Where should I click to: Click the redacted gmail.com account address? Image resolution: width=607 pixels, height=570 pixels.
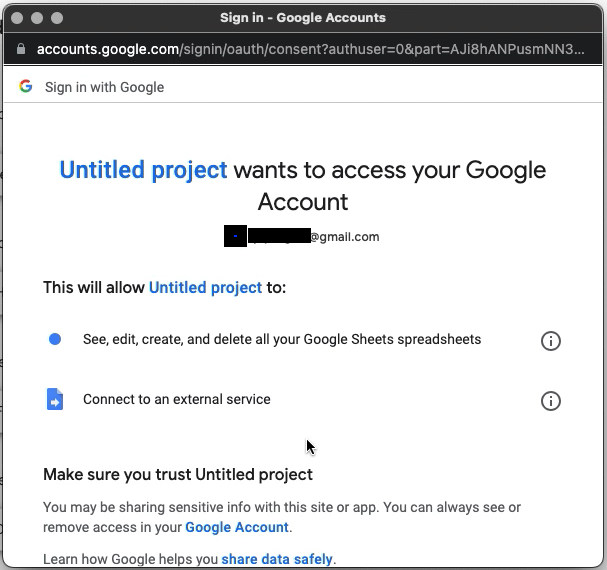[x=302, y=237]
